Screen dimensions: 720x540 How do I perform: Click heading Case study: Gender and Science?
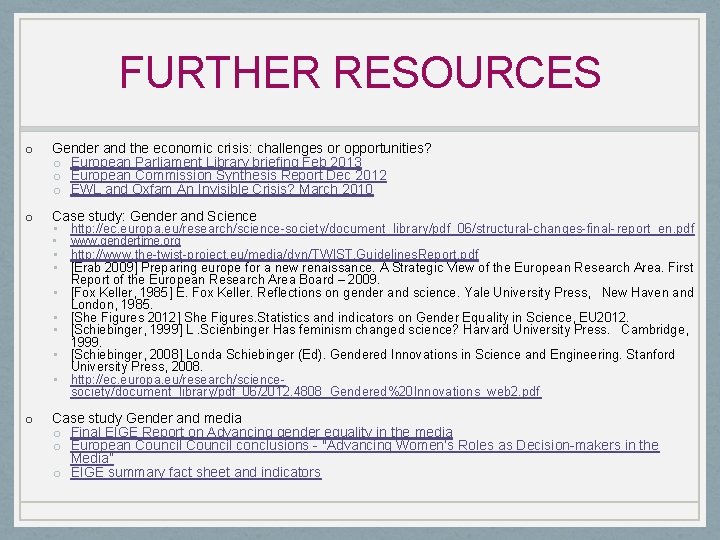154,216
